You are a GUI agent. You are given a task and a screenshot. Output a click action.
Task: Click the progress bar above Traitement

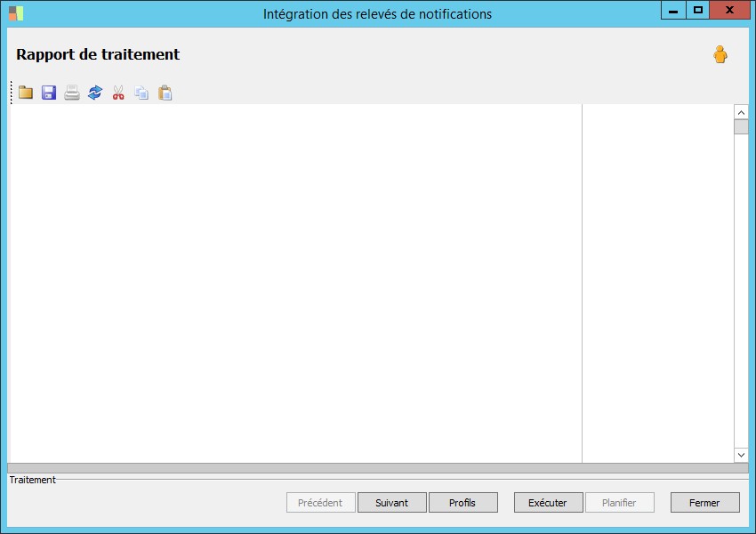(x=378, y=468)
